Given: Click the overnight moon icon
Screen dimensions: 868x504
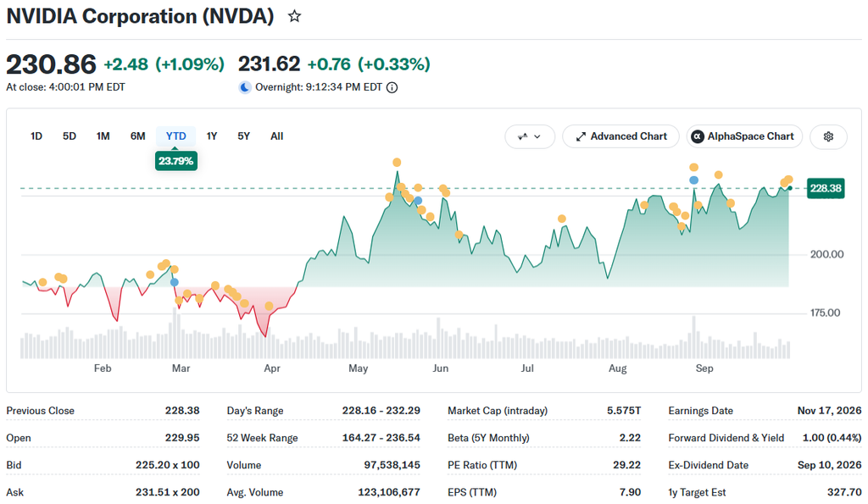Looking at the screenshot, I should click(x=245, y=87).
